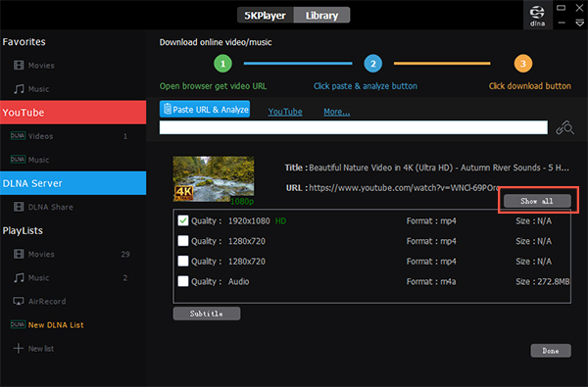Click the step 2 blue circle
The width and height of the screenshot is (588, 387).
pos(373,64)
